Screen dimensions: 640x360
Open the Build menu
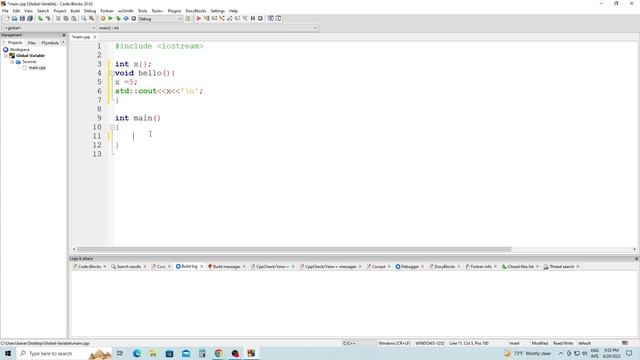[75, 11]
